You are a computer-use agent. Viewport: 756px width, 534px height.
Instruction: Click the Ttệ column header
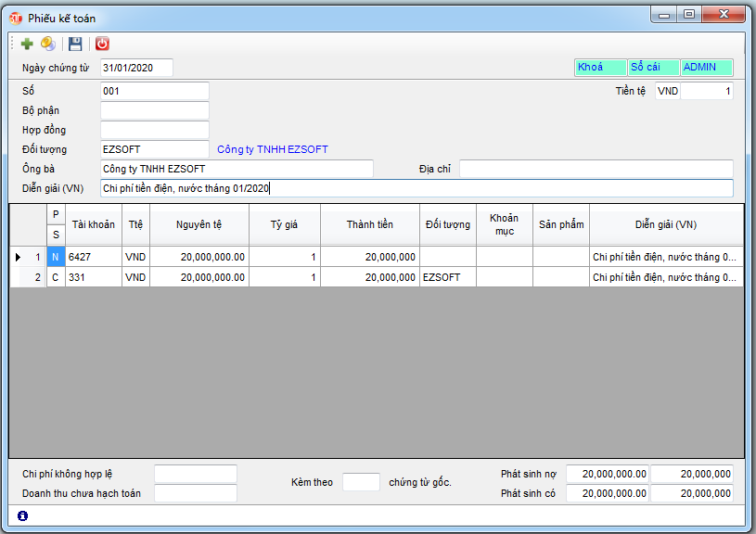click(136, 224)
